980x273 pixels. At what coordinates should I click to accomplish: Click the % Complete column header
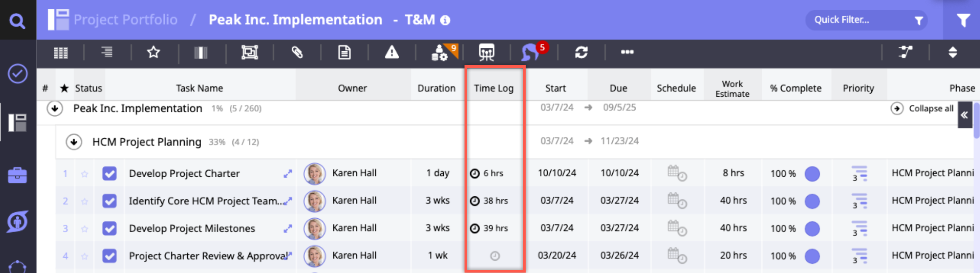795,88
